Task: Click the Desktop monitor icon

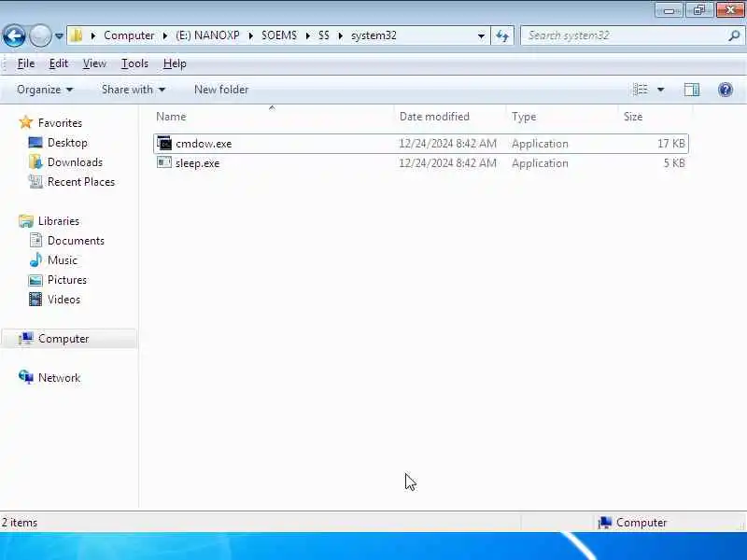Action: pyautogui.click(x=35, y=143)
